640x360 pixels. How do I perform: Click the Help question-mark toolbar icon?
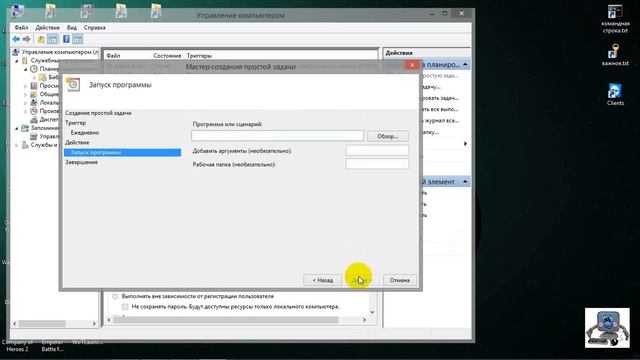(x=66, y=39)
